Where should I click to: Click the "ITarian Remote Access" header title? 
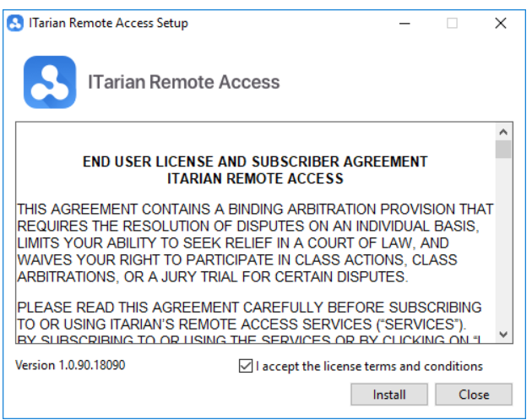tap(183, 82)
